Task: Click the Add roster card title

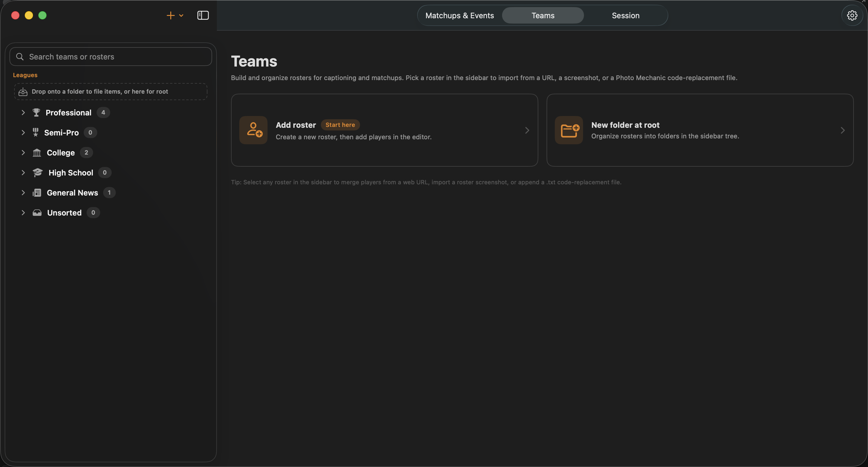Action: [296, 125]
